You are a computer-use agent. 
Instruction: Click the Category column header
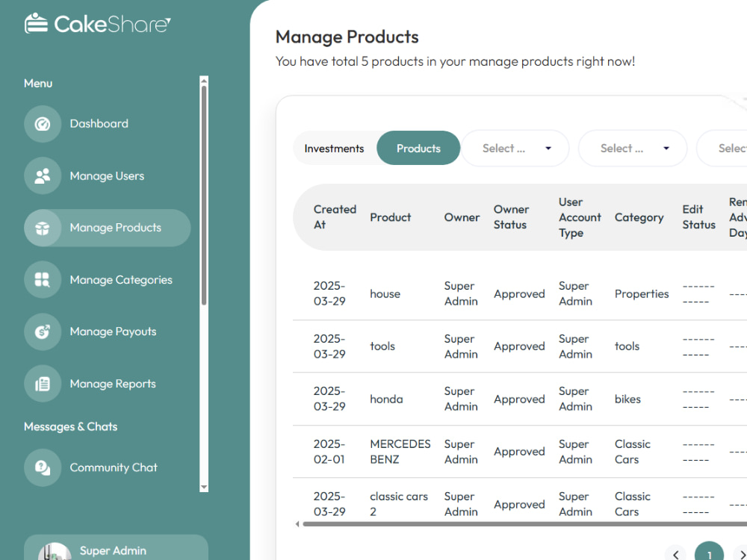[639, 217]
